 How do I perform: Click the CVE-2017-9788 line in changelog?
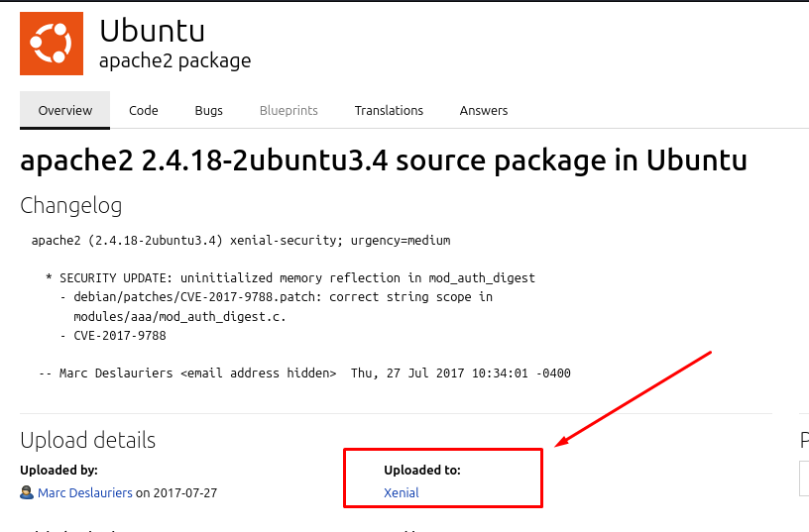pos(119,336)
